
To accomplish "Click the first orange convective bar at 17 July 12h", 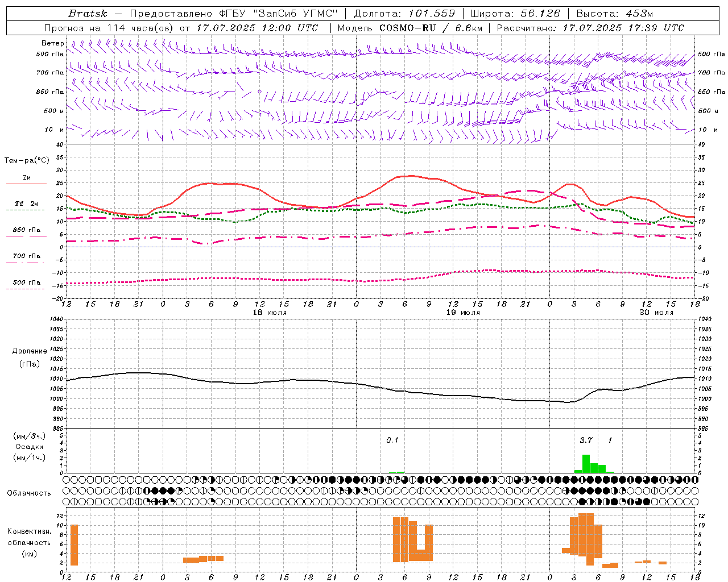I will click(74, 545).
